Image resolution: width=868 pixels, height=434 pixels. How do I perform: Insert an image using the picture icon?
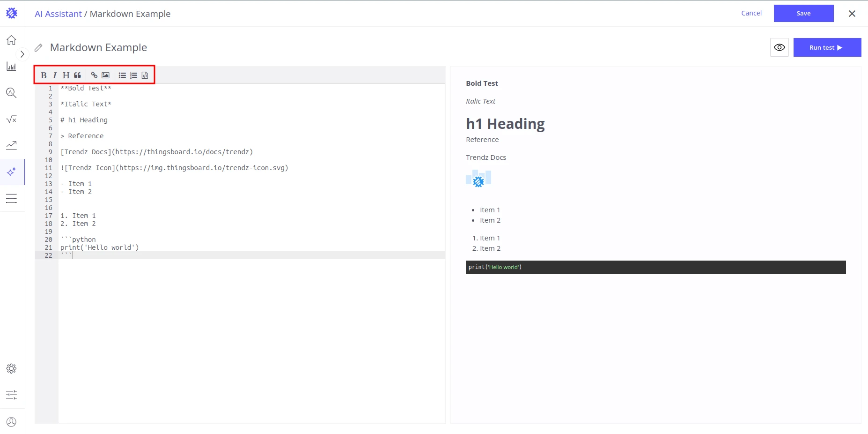coord(105,75)
